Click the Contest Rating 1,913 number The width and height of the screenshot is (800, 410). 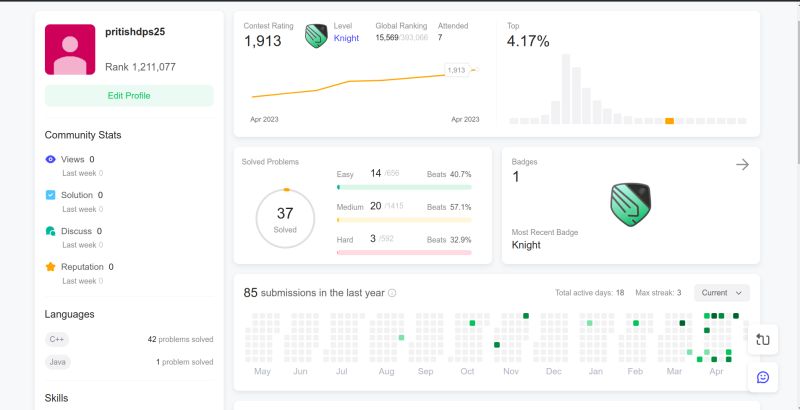pyautogui.click(x=262, y=41)
